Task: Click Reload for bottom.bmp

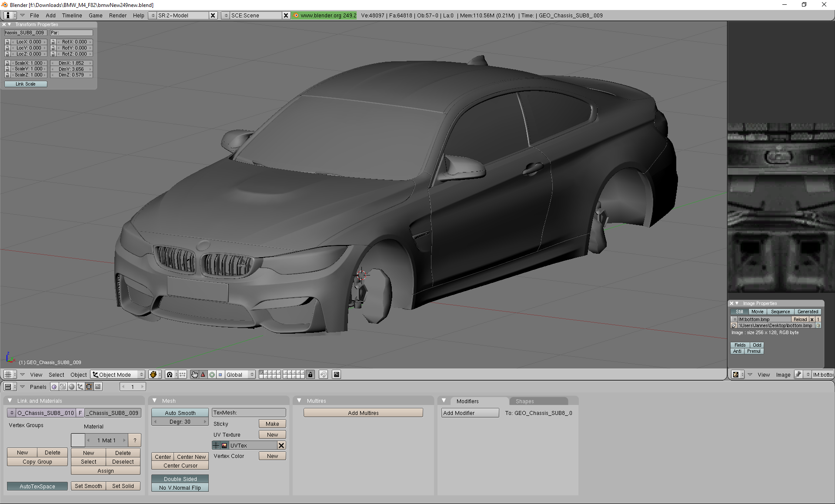Action: 800,319
